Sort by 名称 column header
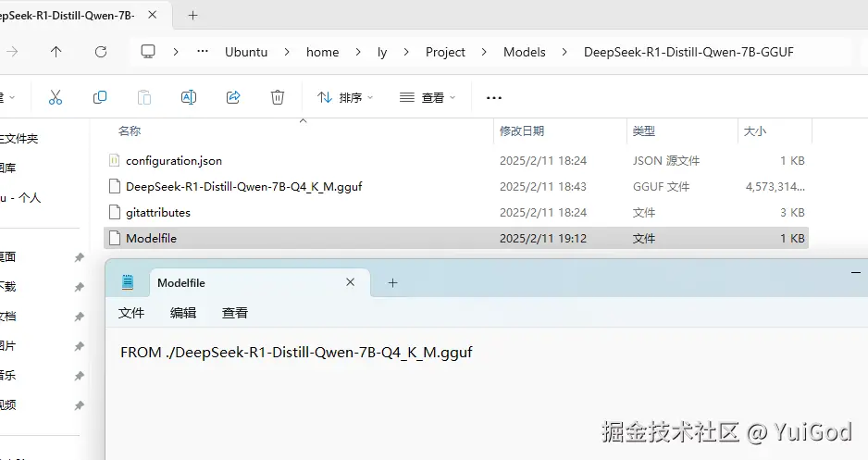The image size is (868, 460). tap(130, 131)
